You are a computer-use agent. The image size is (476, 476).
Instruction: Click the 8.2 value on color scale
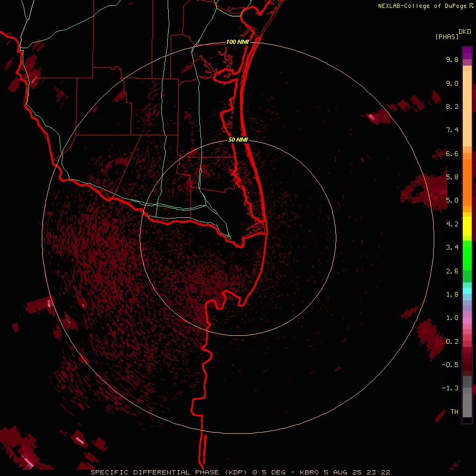point(452,106)
